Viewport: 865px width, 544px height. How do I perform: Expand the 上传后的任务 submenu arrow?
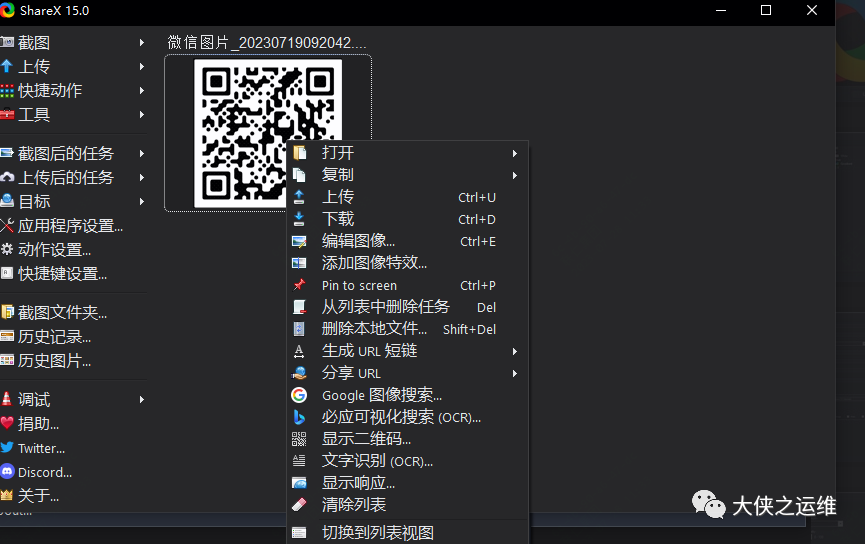pos(142,177)
